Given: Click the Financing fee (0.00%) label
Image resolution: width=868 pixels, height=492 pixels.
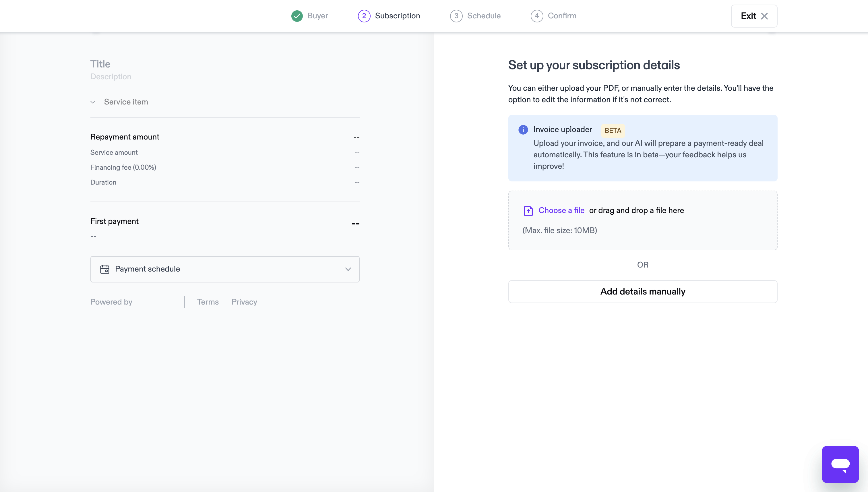Looking at the screenshot, I should tap(123, 167).
